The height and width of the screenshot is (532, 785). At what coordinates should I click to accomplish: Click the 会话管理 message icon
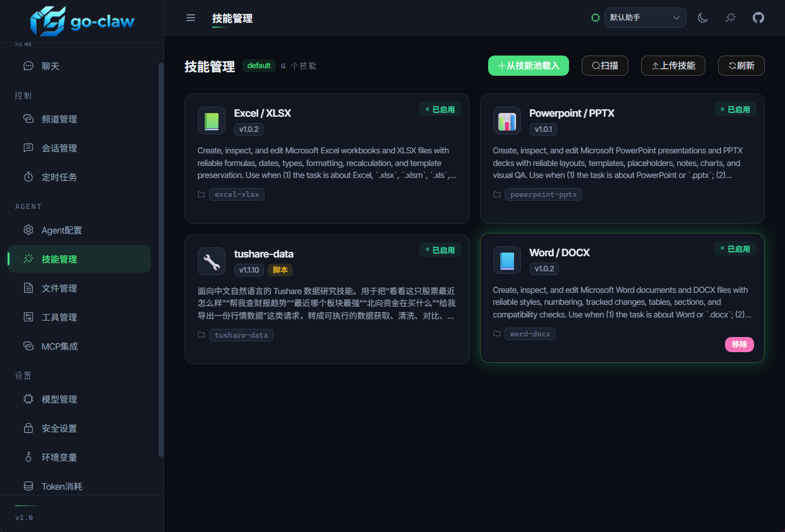tap(28, 148)
